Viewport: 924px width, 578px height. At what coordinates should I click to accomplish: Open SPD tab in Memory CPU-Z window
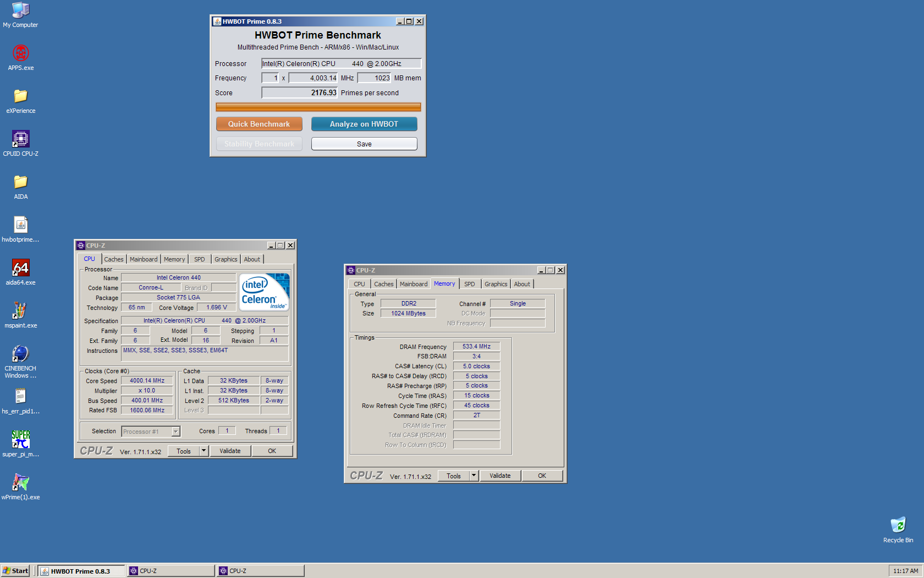click(470, 284)
